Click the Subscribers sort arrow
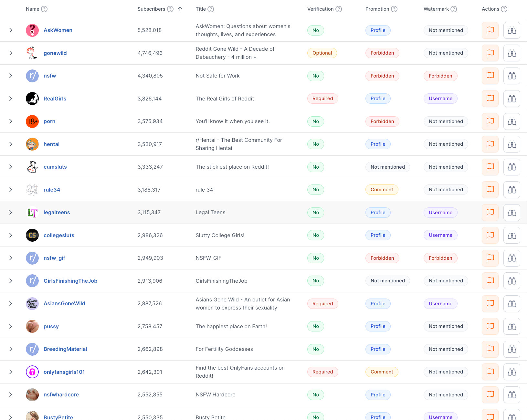 click(x=180, y=9)
